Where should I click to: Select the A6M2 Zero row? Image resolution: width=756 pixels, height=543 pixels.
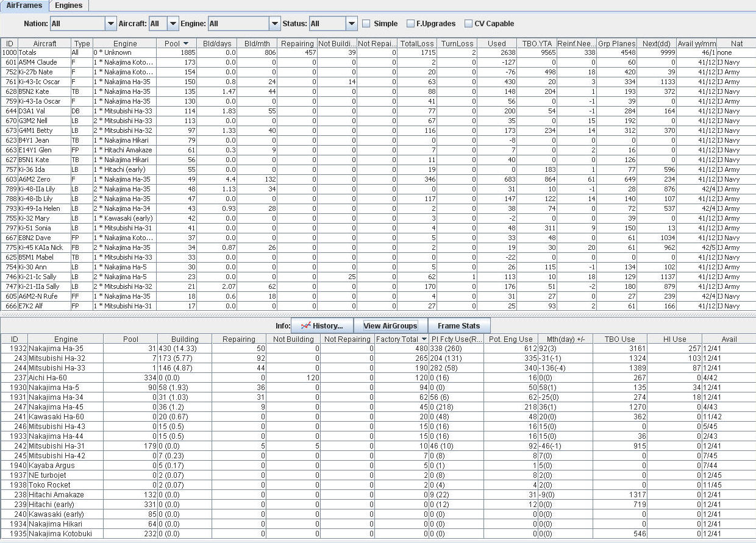point(378,179)
